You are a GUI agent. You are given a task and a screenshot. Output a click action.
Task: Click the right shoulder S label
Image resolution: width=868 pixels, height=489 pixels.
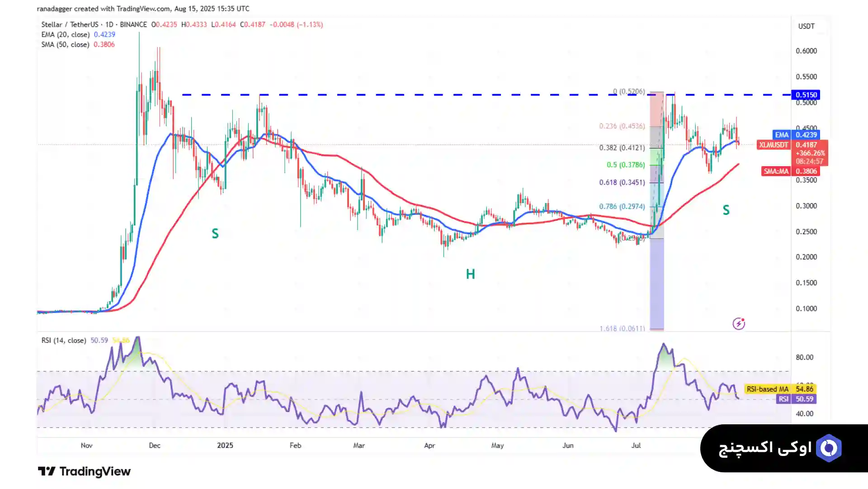pos(726,210)
